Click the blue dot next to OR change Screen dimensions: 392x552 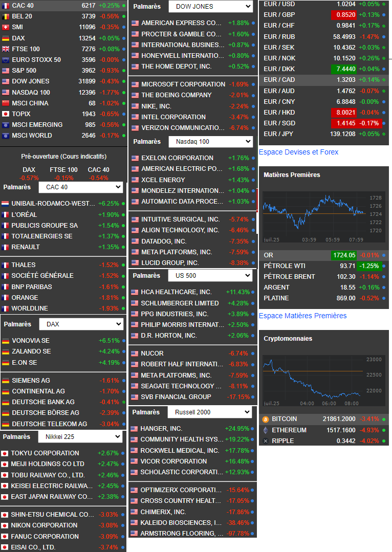coord(383,255)
